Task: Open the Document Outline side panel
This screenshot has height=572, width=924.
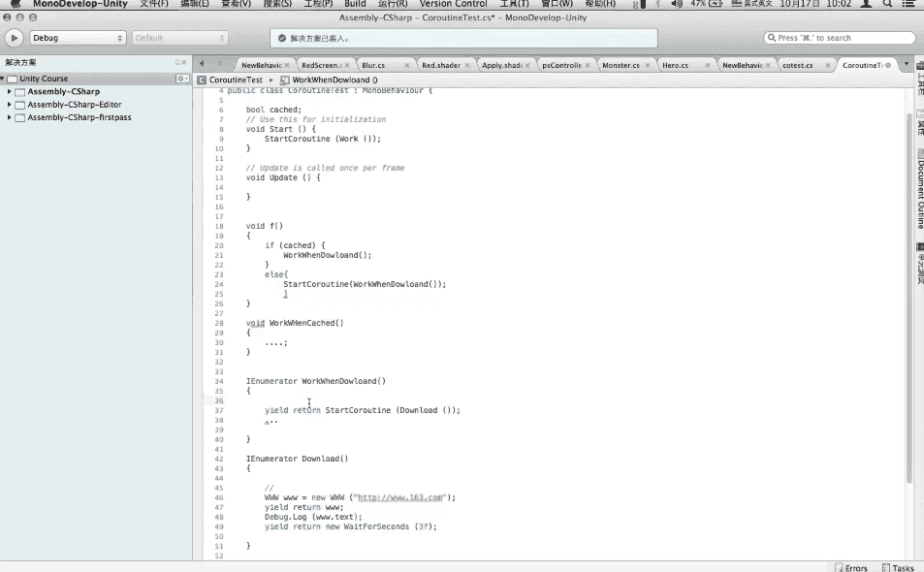Action: (x=919, y=192)
